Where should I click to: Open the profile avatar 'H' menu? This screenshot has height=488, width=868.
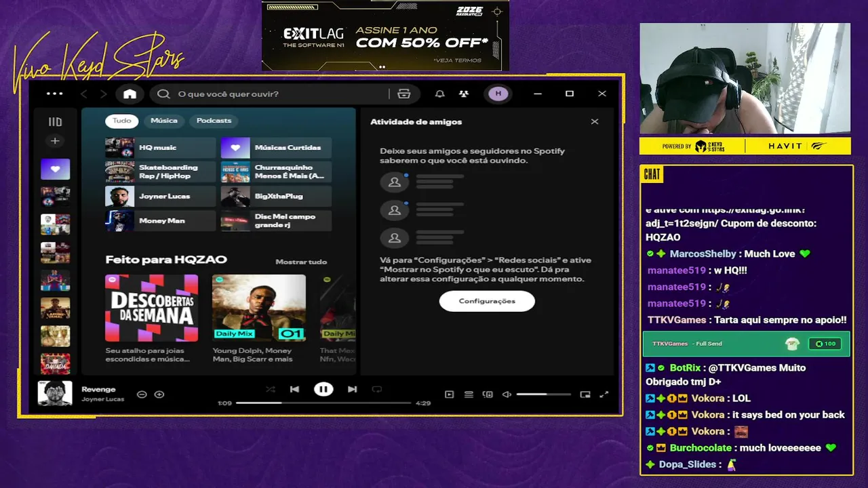point(498,94)
